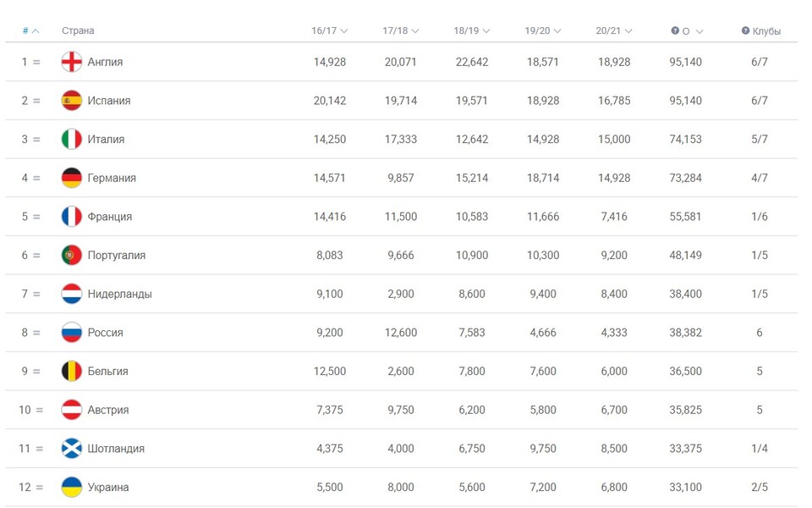
Task: Click the help icon beside Клубы
Action: pos(745,31)
